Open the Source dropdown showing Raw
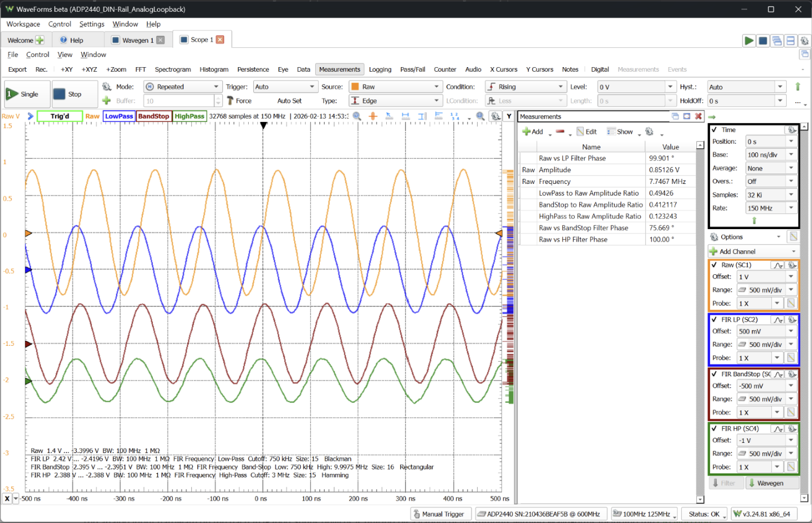Viewport: 812px width, 523px height. (x=395, y=86)
